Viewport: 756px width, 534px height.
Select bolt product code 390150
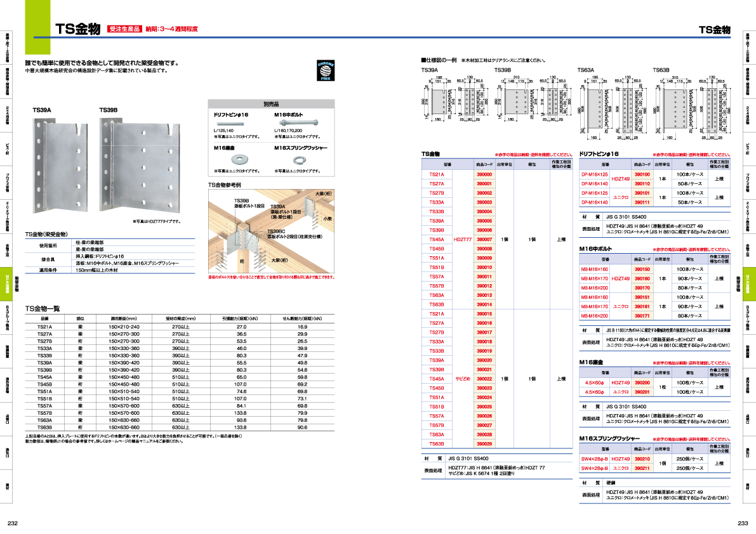tap(642, 269)
